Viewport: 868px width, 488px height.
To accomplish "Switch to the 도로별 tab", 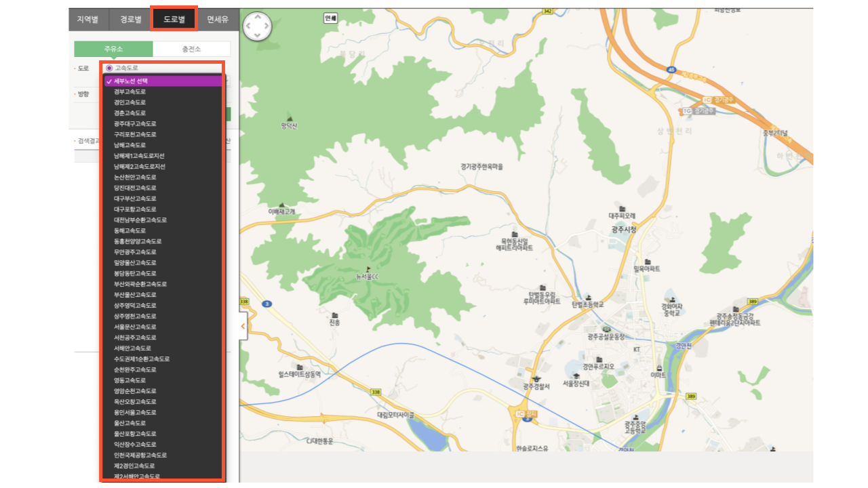I will tap(174, 19).
